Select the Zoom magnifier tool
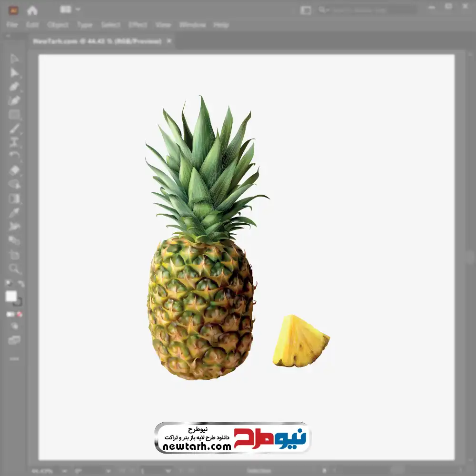 point(14,269)
